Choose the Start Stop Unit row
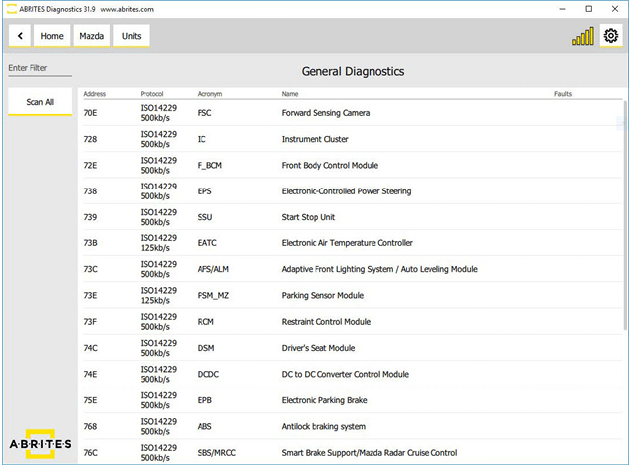Viewport: 631px width, 465px height. [310, 217]
